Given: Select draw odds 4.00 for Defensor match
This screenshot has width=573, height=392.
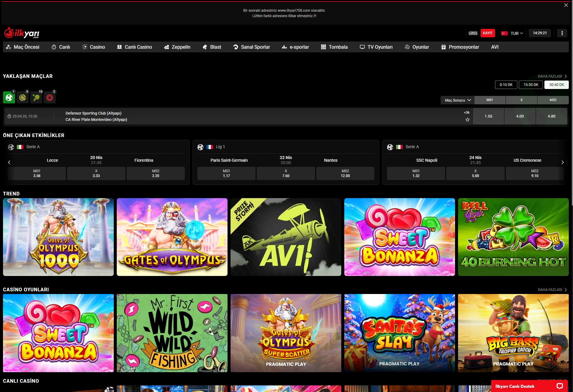Looking at the screenshot, I should [520, 116].
